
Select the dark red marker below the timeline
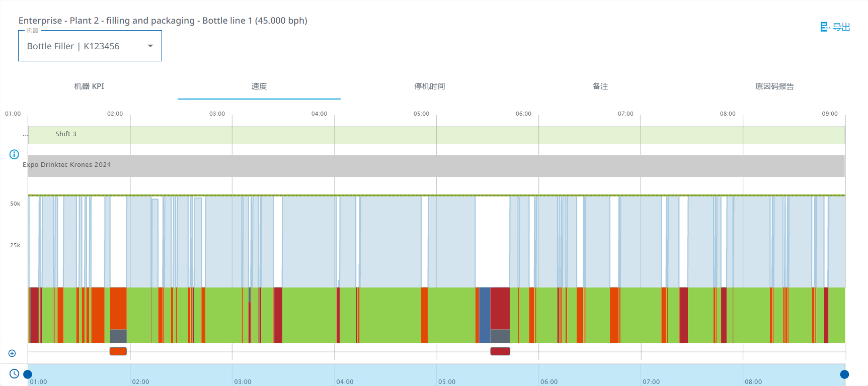point(500,351)
